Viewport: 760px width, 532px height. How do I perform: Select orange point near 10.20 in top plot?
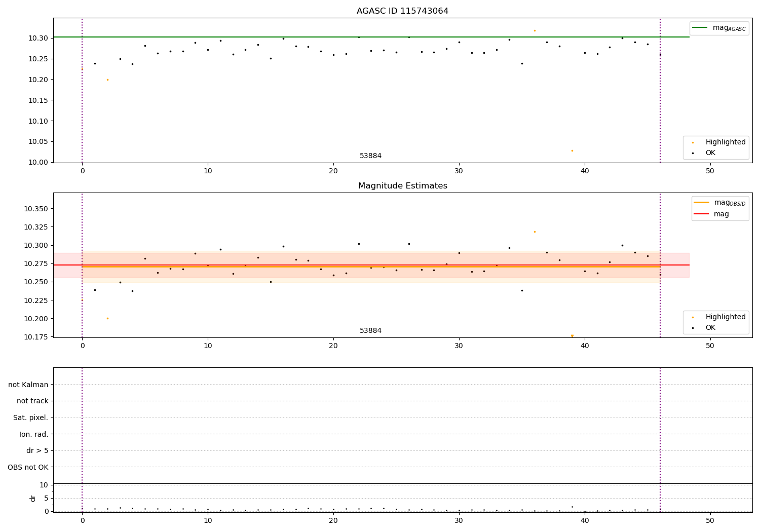(x=107, y=80)
